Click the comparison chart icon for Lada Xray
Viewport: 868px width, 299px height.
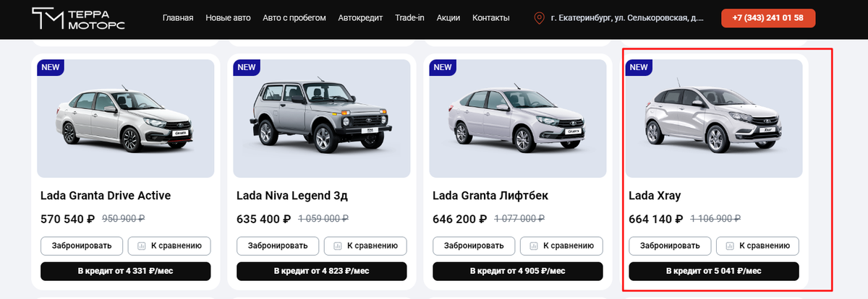[x=730, y=246]
